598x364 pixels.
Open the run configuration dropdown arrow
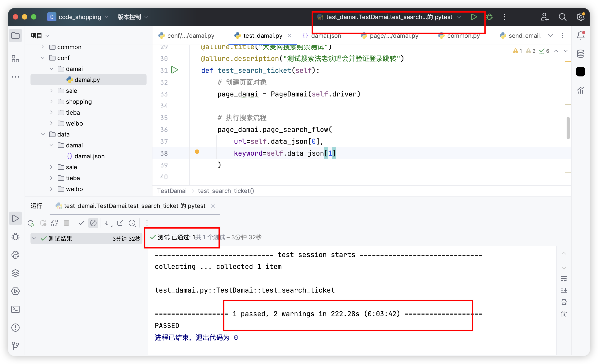coord(459,17)
